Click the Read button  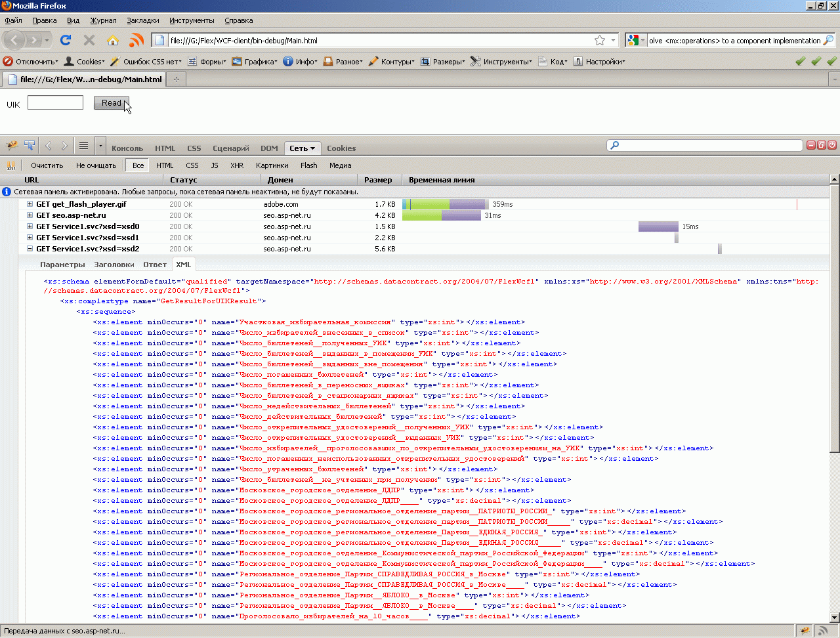[112, 103]
